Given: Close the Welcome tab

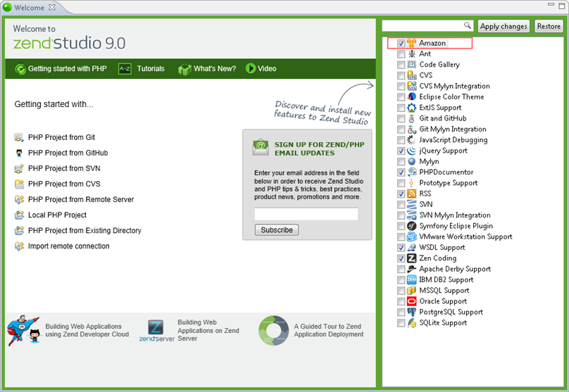Looking at the screenshot, I should 52,7.
